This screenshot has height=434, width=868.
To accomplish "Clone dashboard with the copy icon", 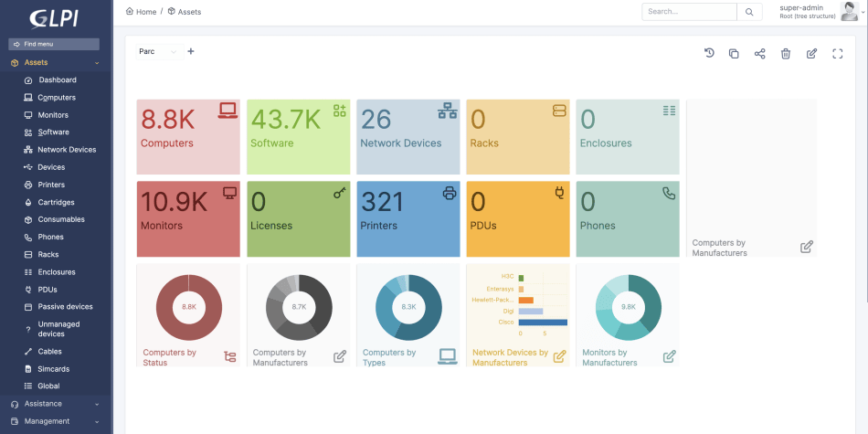I will [734, 54].
